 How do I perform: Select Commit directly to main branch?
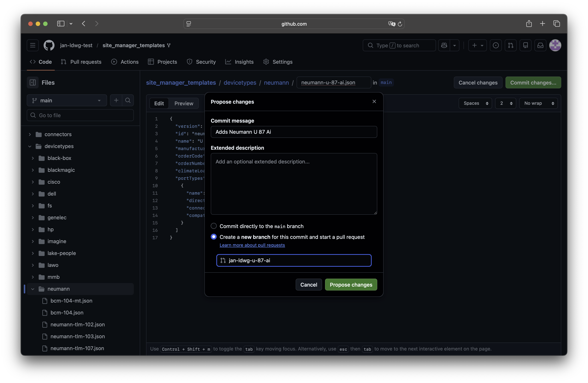(x=214, y=226)
